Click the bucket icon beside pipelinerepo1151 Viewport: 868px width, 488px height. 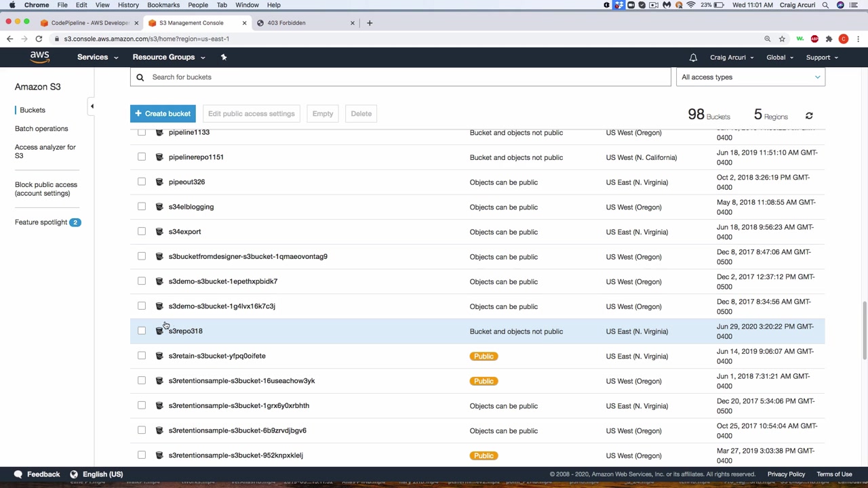coord(159,157)
